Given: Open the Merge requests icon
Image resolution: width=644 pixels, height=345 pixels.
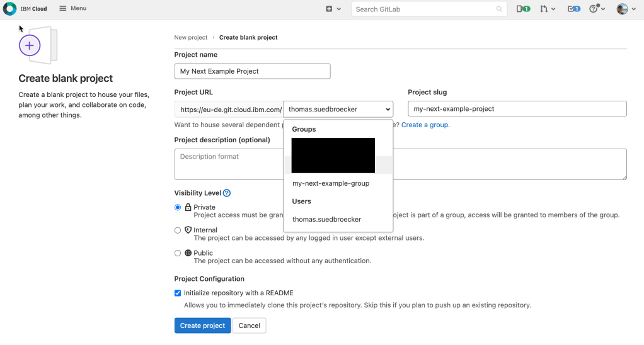Looking at the screenshot, I should click(x=548, y=9).
